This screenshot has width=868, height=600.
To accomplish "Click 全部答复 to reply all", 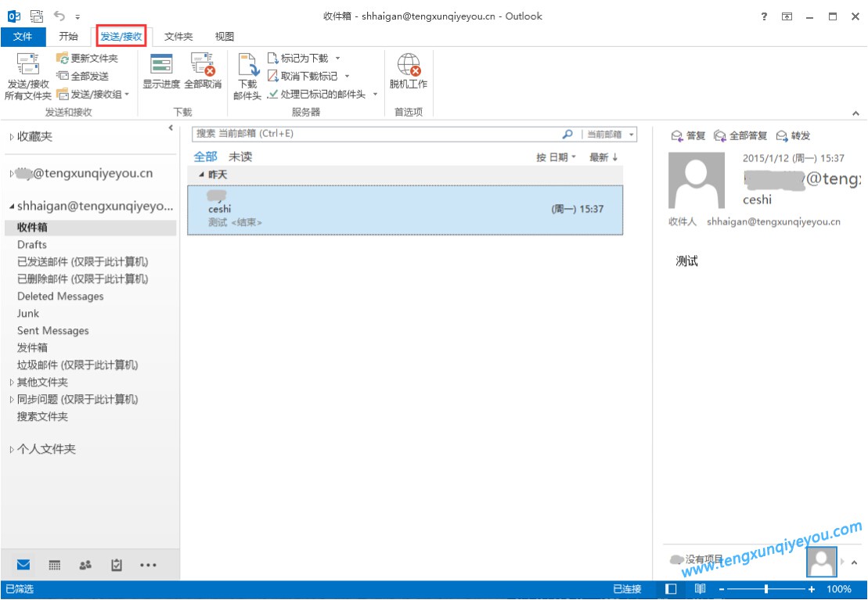I will click(740, 135).
